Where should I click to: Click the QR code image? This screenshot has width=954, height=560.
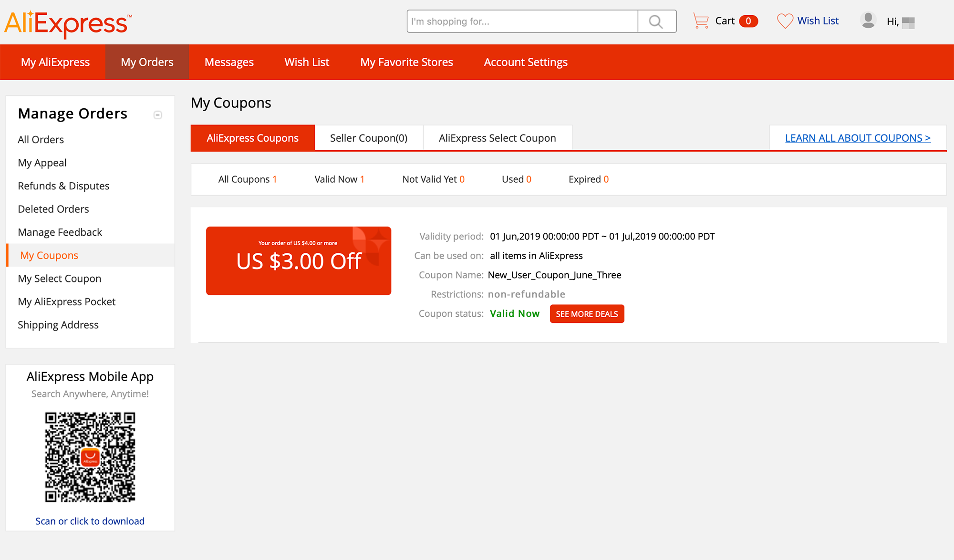(90, 457)
